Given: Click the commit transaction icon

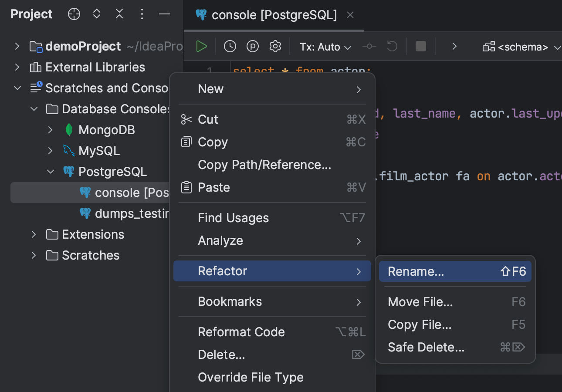Looking at the screenshot, I should tap(369, 46).
